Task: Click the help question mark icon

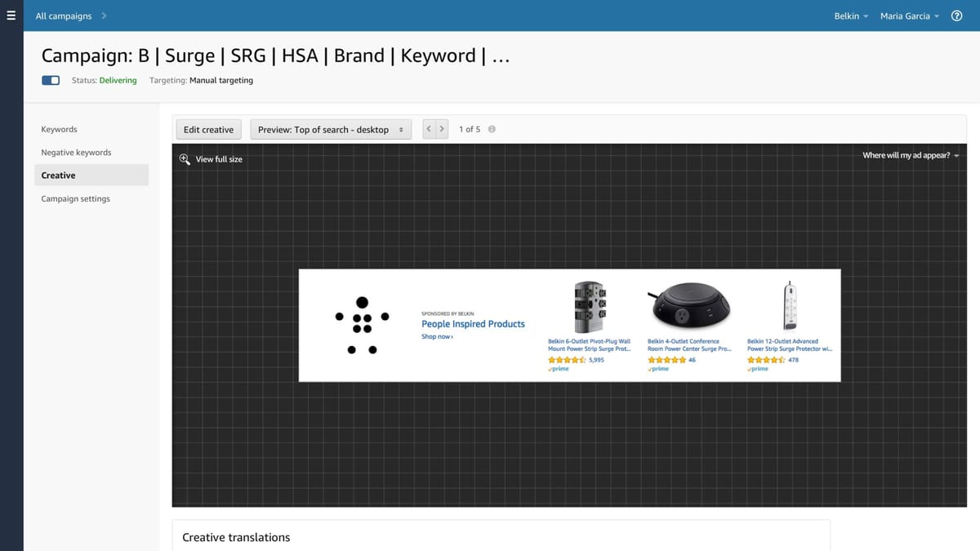Action: (956, 16)
